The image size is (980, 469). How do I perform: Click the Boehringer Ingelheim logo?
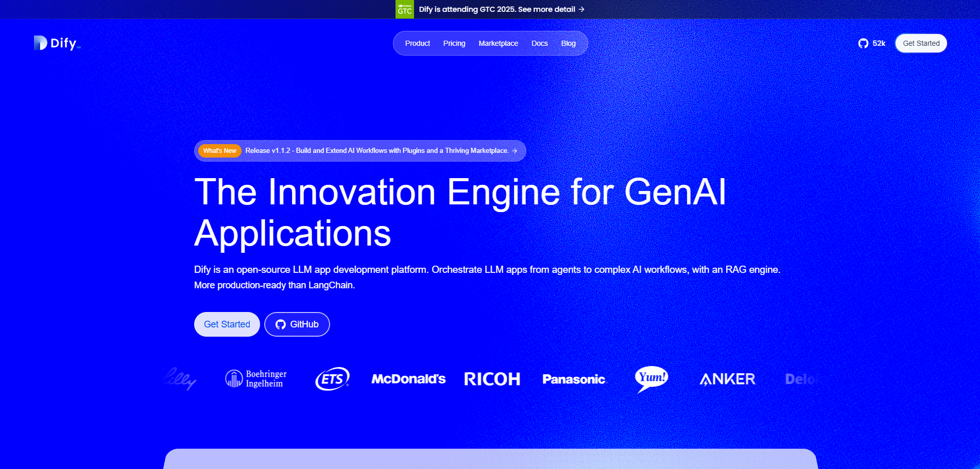256,379
